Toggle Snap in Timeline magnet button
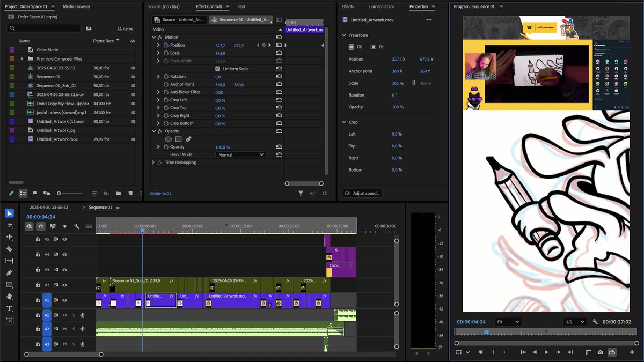The width and height of the screenshot is (644, 362). click(x=41, y=226)
